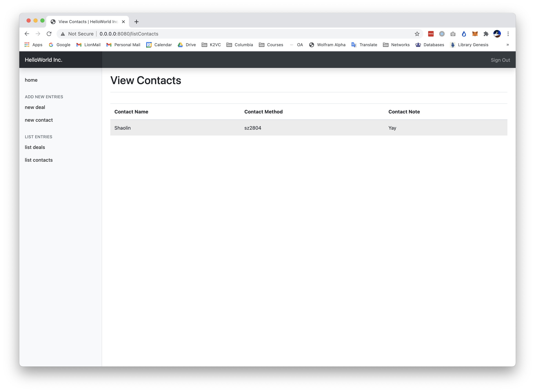Open the Columbia bookmark folder
This screenshot has width=535, height=392.
[240, 45]
